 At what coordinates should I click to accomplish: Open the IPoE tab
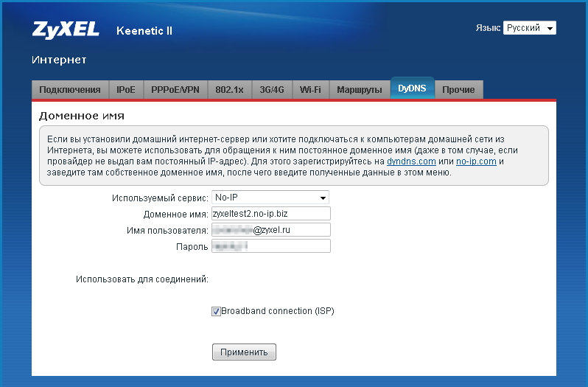pyautogui.click(x=126, y=90)
